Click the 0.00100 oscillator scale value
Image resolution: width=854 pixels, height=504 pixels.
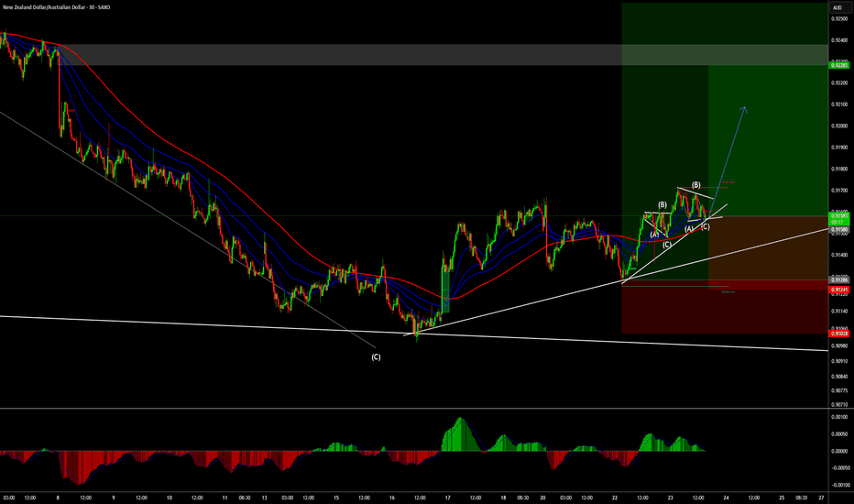(839, 417)
